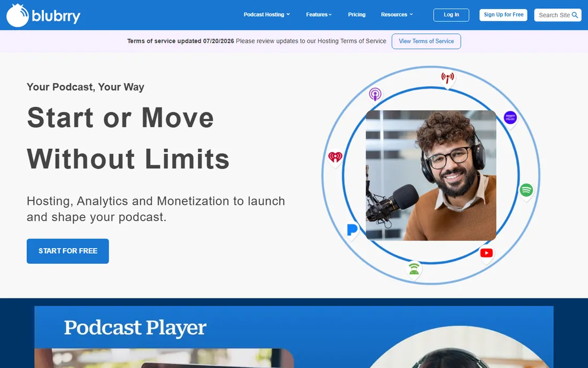This screenshot has width=588, height=368.
Task: Expand the Features dropdown menu
Action: 319,14
